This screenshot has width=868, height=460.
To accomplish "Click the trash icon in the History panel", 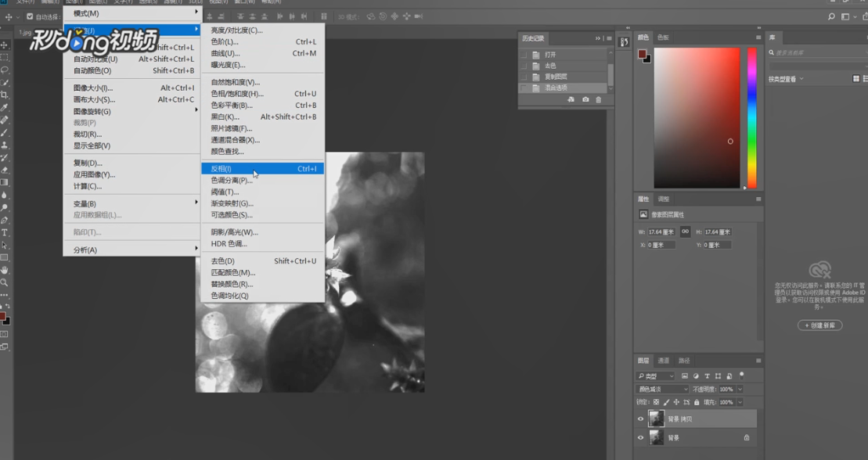I will click(599, 99).
